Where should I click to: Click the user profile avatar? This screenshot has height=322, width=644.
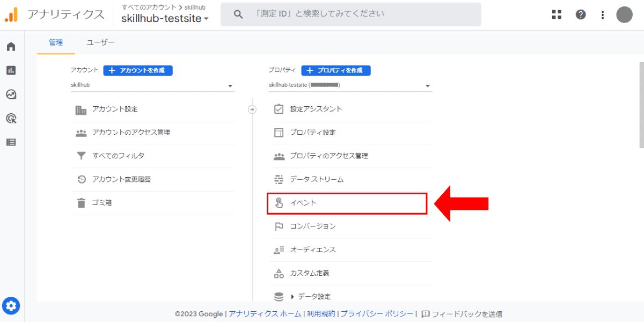624,14
